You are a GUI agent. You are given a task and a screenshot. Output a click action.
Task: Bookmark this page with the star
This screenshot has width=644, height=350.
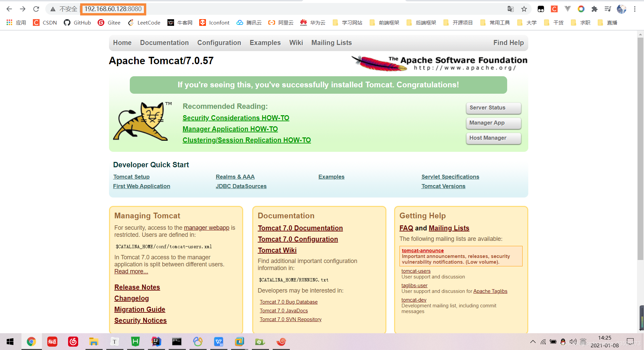click(524, 9)
